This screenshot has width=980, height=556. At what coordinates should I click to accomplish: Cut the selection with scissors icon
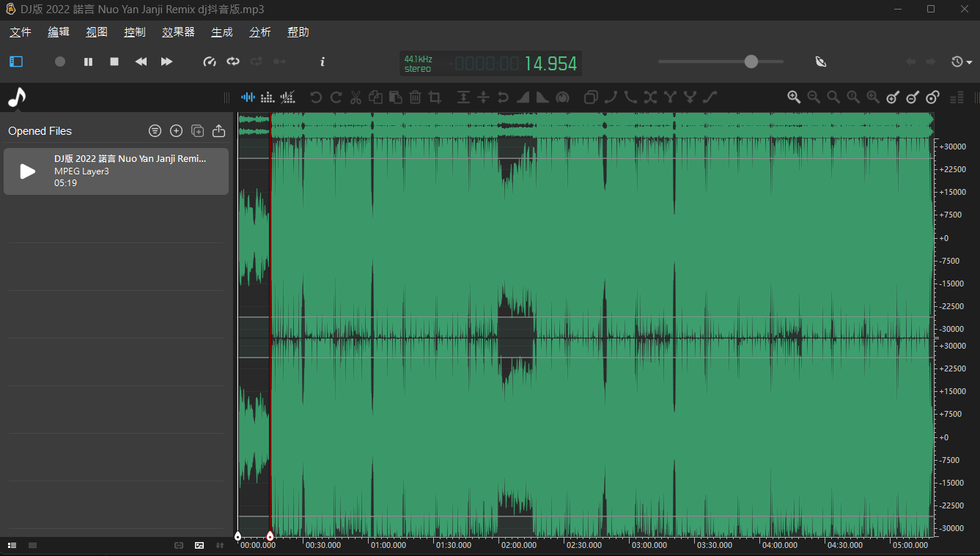click(356, 97)
